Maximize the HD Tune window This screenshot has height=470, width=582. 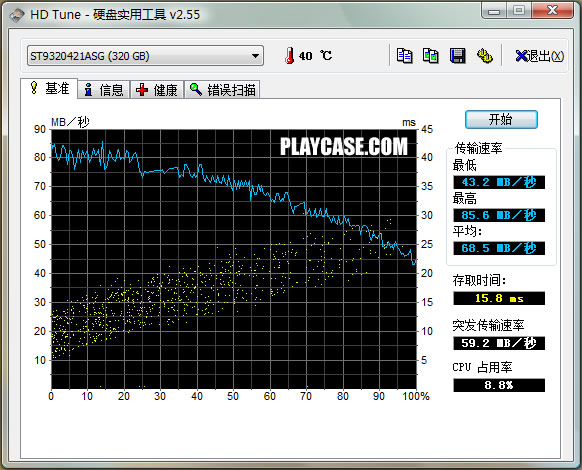click(519, 10)
